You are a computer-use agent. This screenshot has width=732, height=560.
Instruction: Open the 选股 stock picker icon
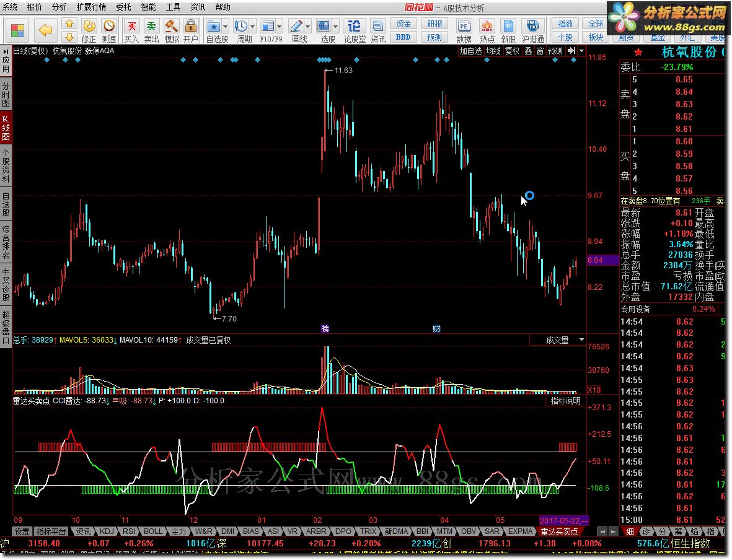(x=324, y=26)
